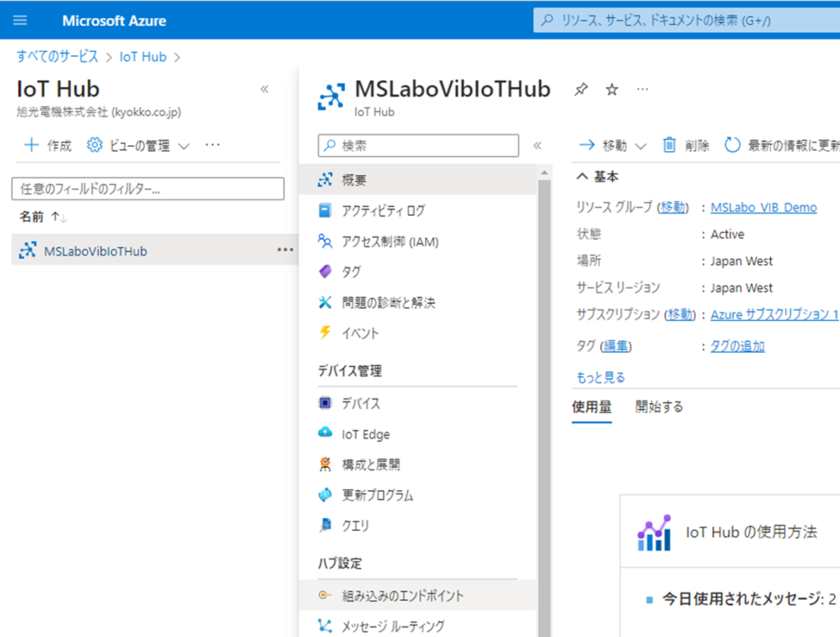Click the Microsoft Azure home title
Screen dimensions: 840x637
coord(114,21)
